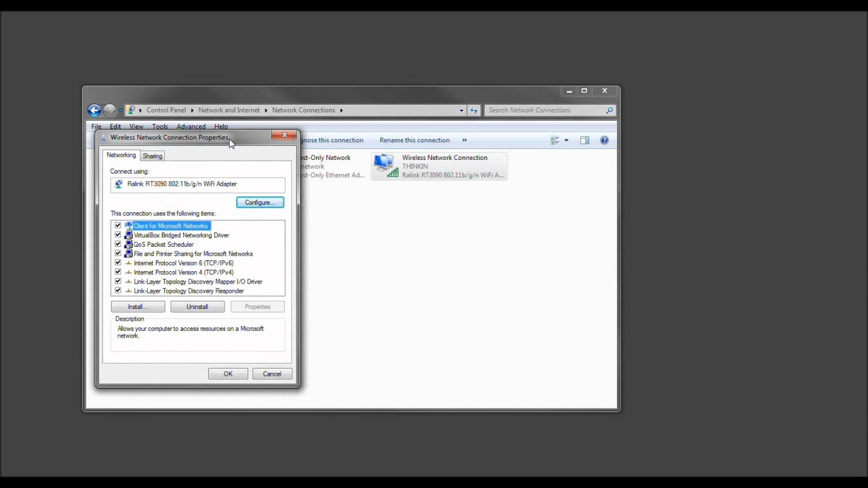This screenshot has width=868, height=488.
Task: Open the Edit menu
Action: 115,126
